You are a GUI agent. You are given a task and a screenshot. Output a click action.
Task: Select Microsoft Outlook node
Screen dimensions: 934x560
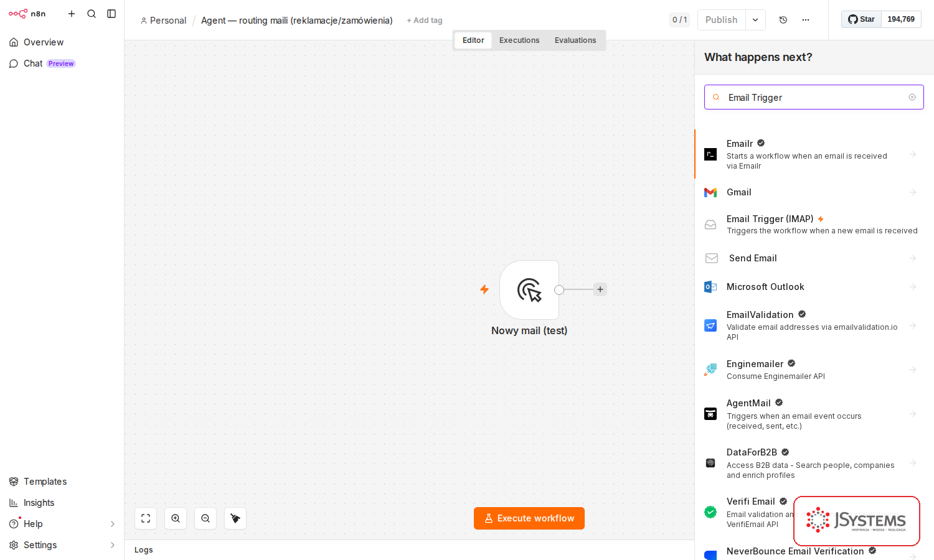pos(814,287)
